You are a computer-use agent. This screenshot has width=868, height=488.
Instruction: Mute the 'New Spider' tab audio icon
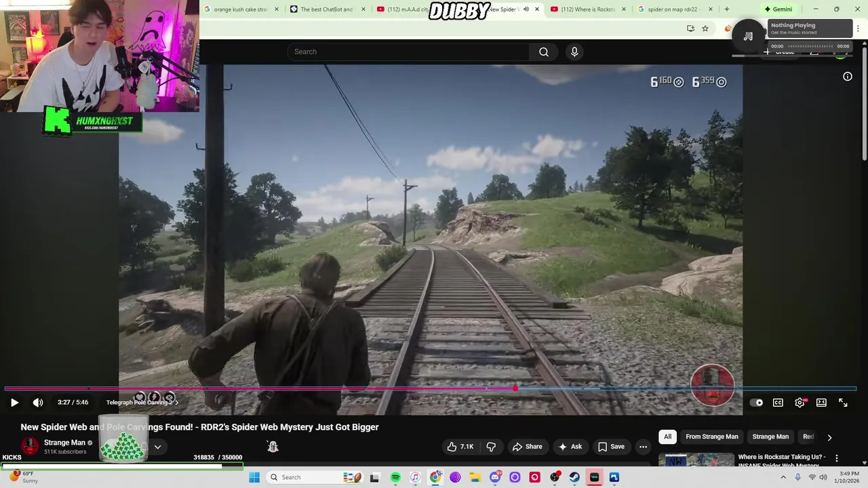[x=526, y=9]
